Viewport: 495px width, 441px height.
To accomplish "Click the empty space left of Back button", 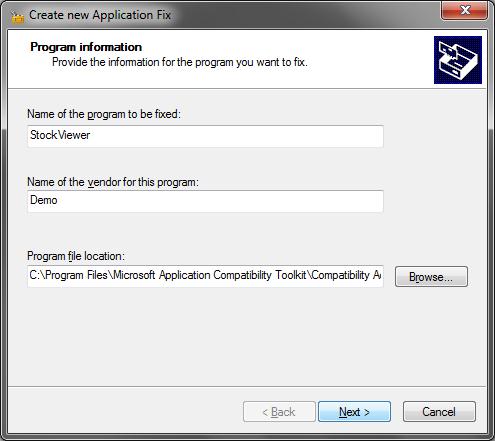I will [125, 412].
